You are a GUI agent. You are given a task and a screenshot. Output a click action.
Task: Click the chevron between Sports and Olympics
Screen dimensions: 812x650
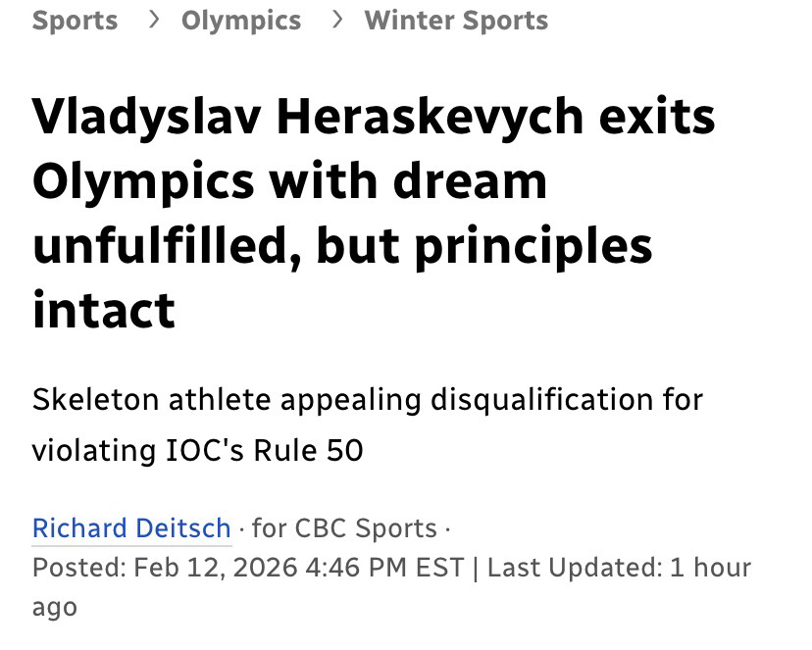point(151,21)
